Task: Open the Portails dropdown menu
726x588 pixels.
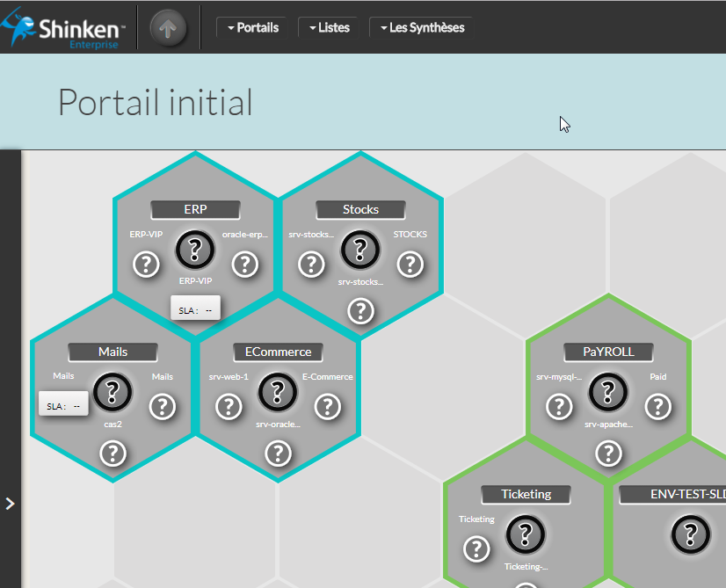Action: point(252,27)
